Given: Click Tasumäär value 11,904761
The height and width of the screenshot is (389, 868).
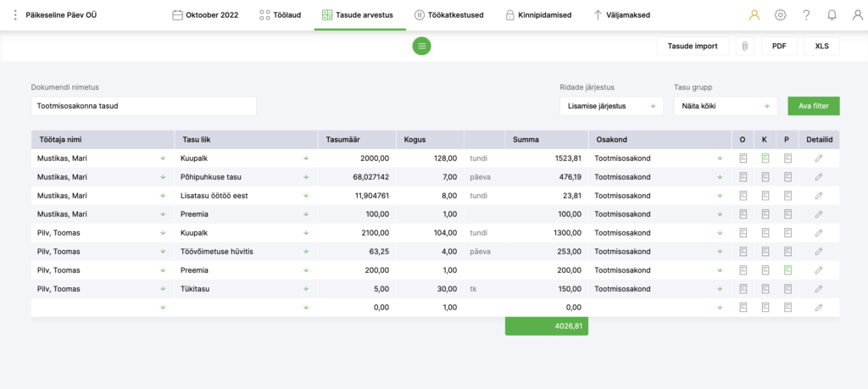Looking at the screenshot, I should [372, 196].
